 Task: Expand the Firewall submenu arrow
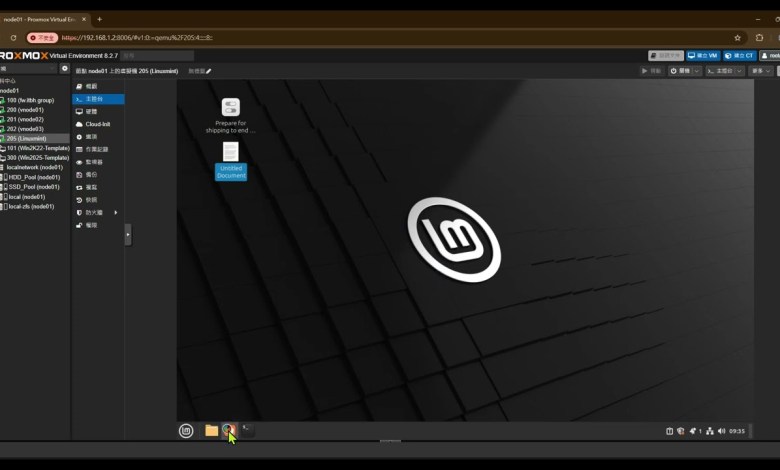coord(116,212)
